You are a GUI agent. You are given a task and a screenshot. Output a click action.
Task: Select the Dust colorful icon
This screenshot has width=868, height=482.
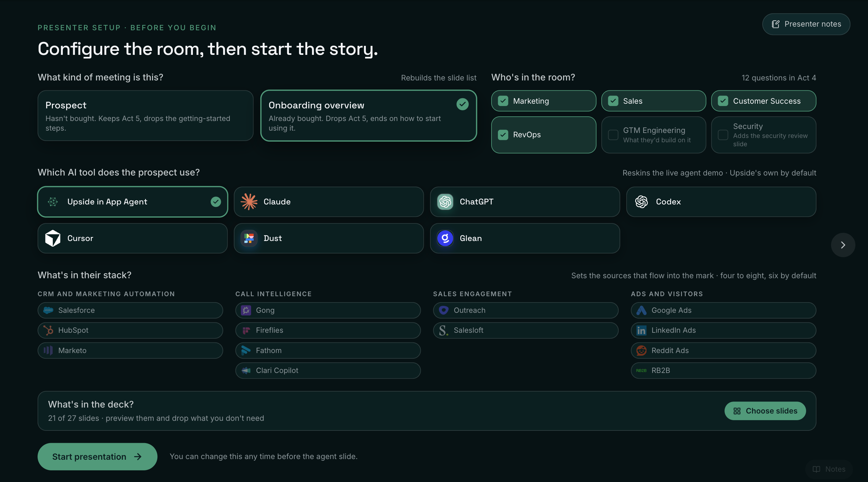(249, 238)
